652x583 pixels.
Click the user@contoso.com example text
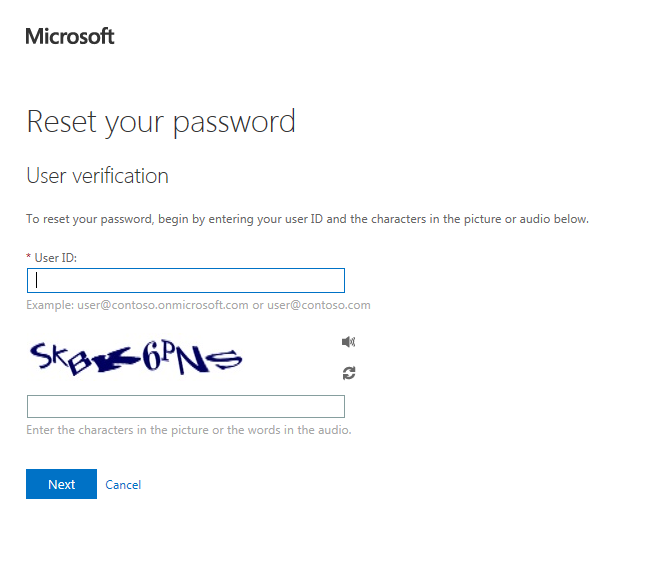coord(319,305)
